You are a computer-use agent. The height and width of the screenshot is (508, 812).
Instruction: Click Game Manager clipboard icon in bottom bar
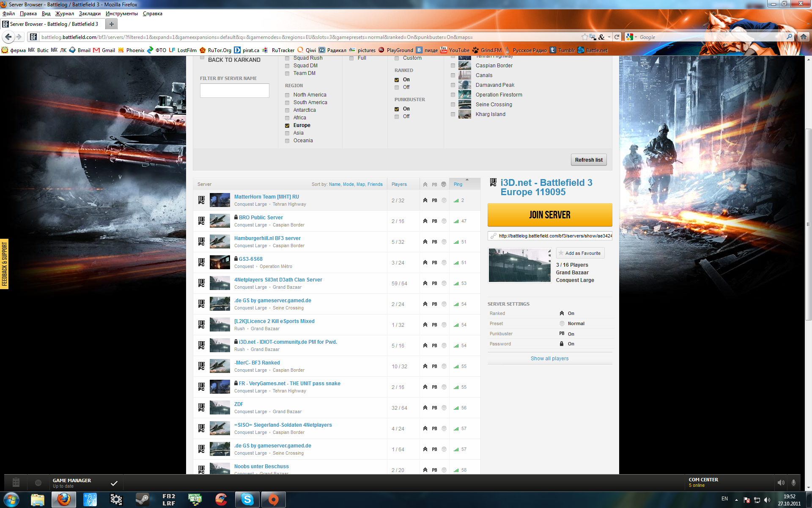point(16,482)
